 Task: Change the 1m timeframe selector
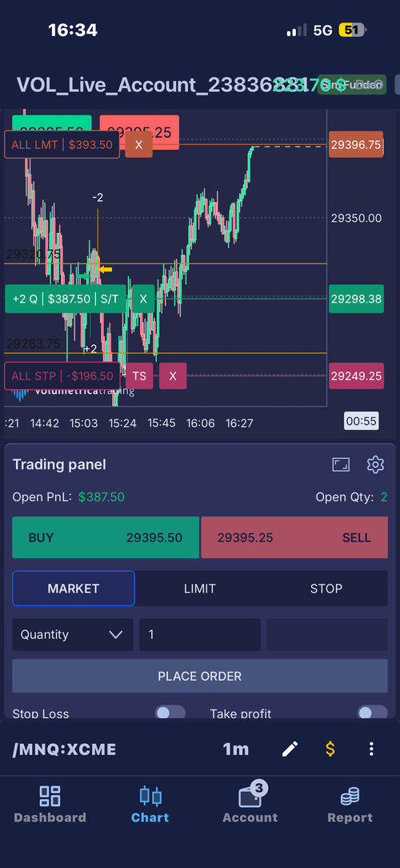coord(236,749)
